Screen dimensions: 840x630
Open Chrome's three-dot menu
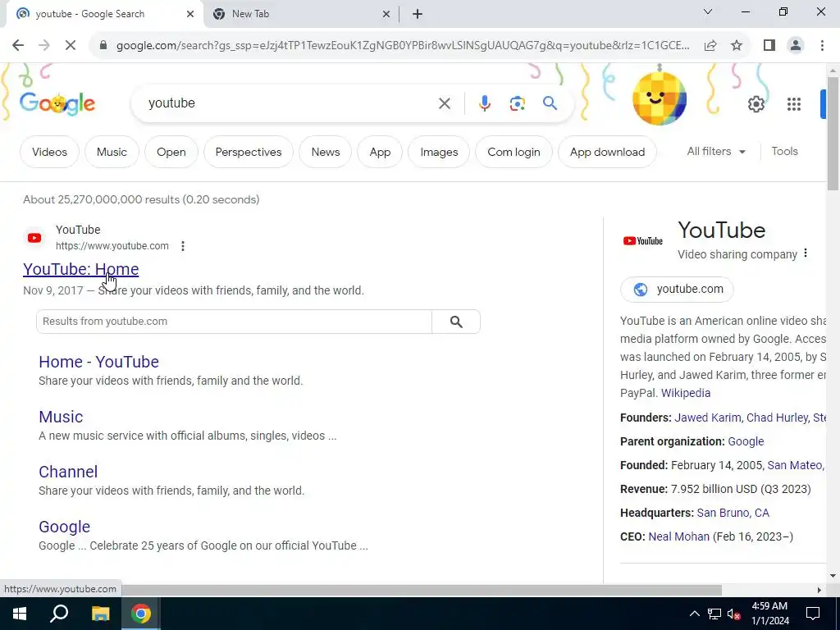[x=822, y=46]
